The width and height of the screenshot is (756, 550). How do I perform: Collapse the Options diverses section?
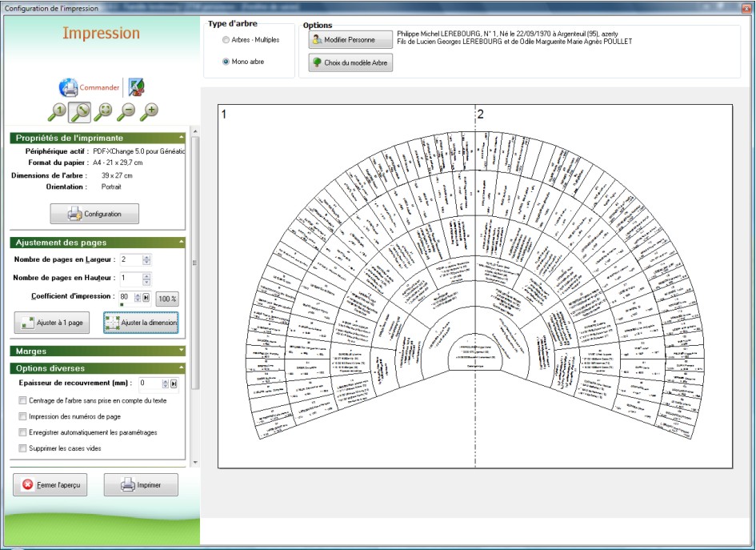[x=182, y=368]
